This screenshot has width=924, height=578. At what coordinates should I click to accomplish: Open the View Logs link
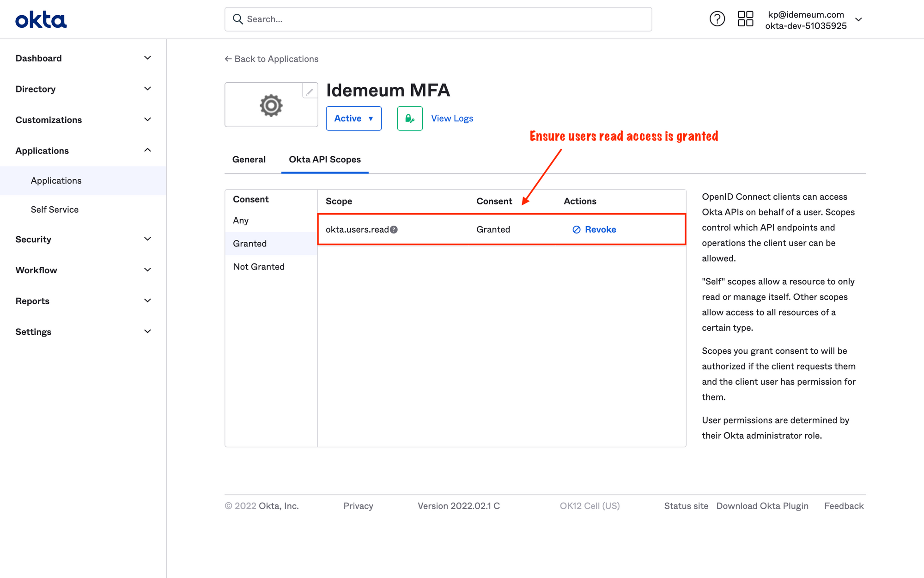452,118
